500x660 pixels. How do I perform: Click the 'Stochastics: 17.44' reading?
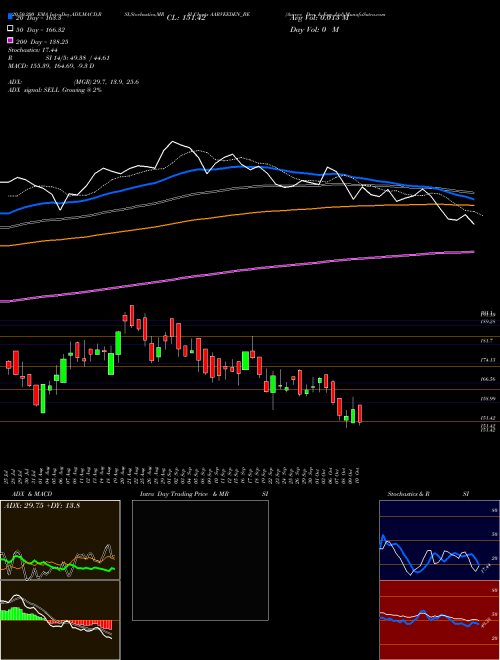coord(32,50)
